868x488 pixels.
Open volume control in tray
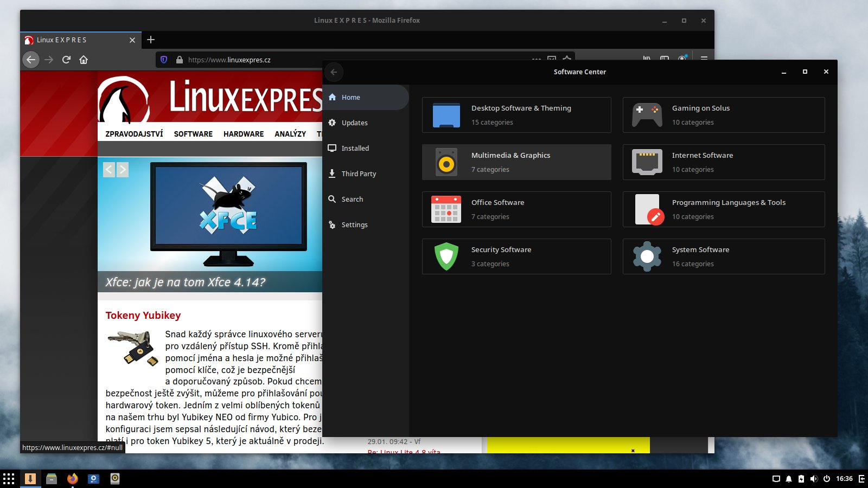814,479
